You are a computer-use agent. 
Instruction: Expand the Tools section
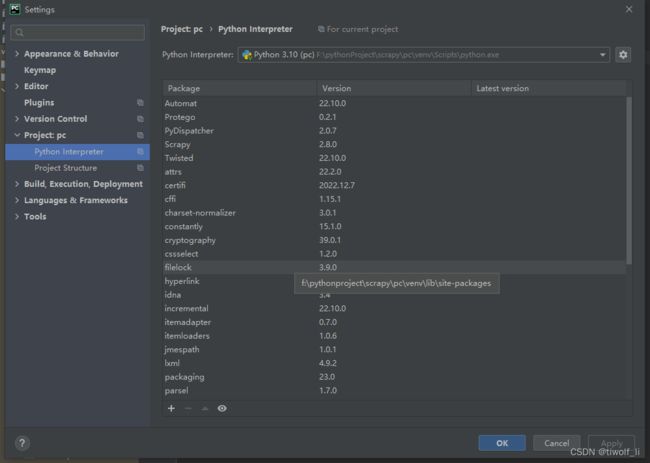(17, 216)
